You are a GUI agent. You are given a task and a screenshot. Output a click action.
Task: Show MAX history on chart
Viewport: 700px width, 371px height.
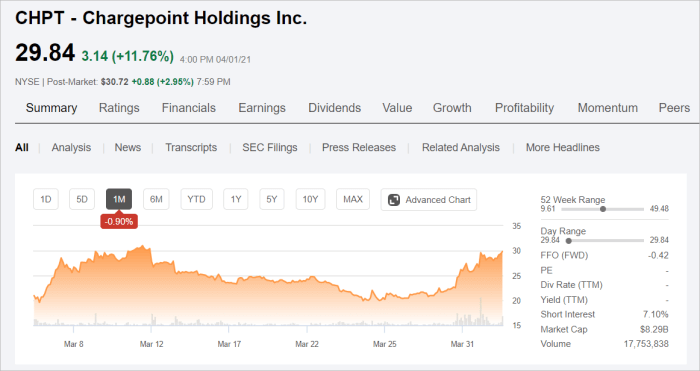pyautogui.click(x=353, y=199)
